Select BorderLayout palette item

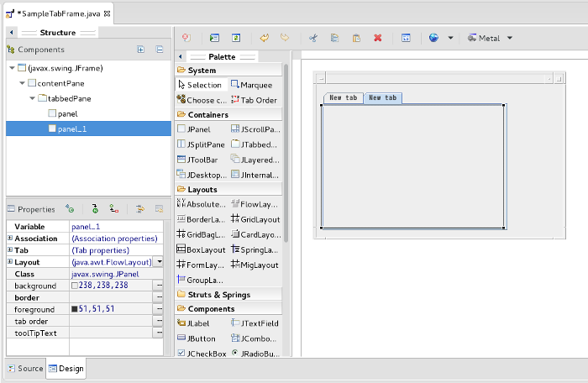click(x=201, y=219)
